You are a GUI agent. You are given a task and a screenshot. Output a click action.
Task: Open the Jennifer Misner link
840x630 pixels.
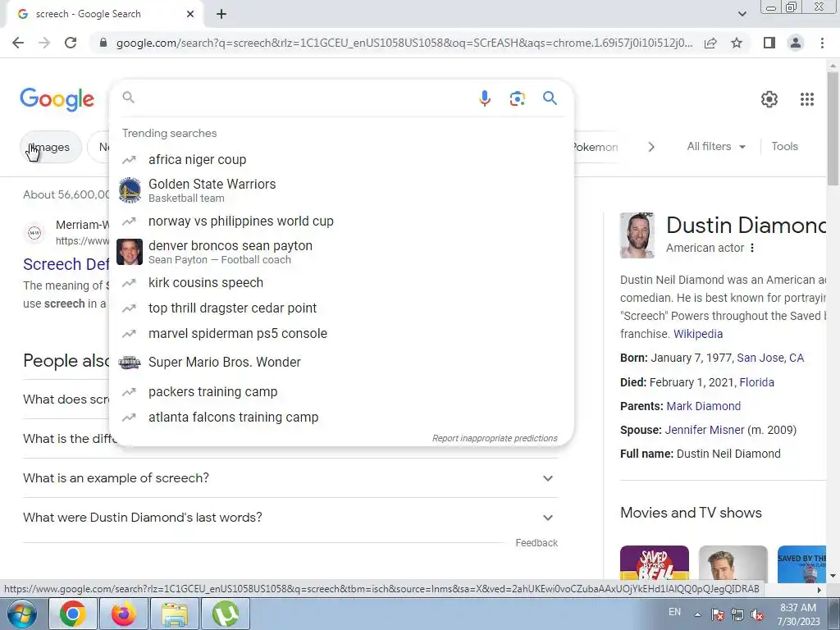[x=704, y=430]
